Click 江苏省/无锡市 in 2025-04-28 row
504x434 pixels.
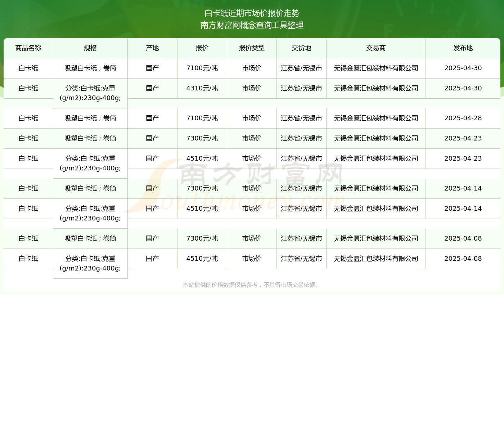point(301,118)
